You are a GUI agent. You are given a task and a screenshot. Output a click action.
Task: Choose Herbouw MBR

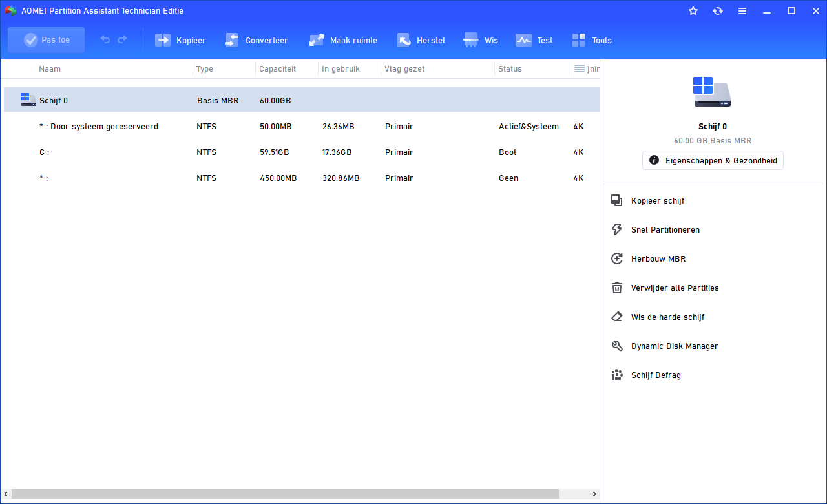658,259
